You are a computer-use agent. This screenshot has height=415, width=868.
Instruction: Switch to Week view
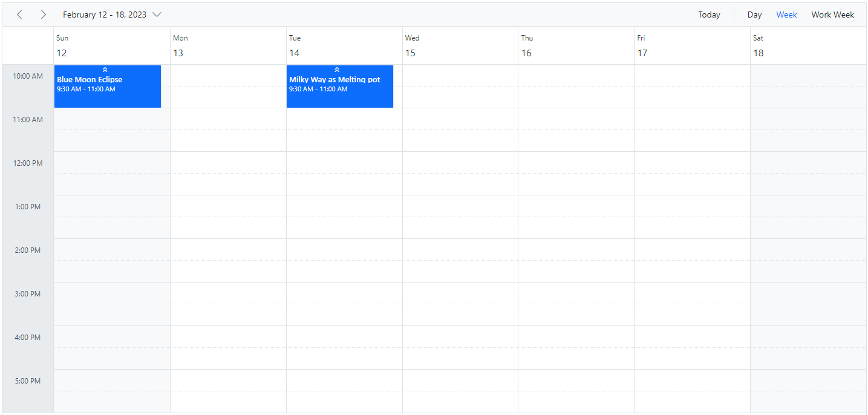(x=786, y=15)
